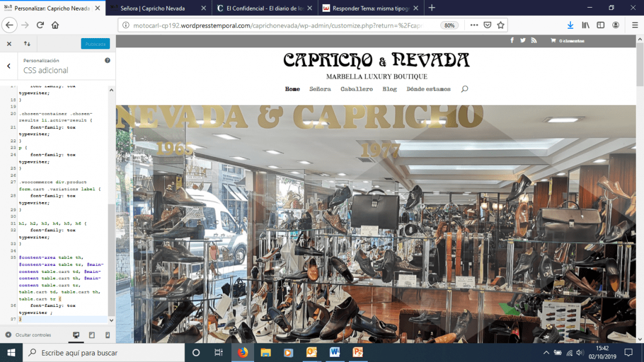
Task: Open Cortana circle on the taskbar
Action: (196, 353)
